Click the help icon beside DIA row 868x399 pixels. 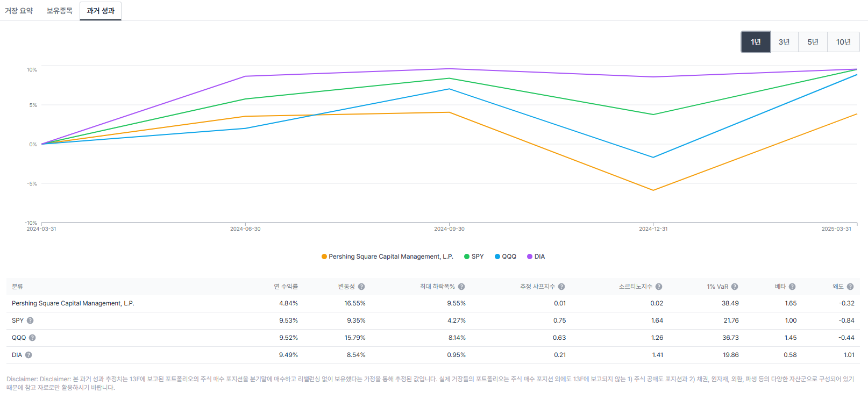(29, 355)
